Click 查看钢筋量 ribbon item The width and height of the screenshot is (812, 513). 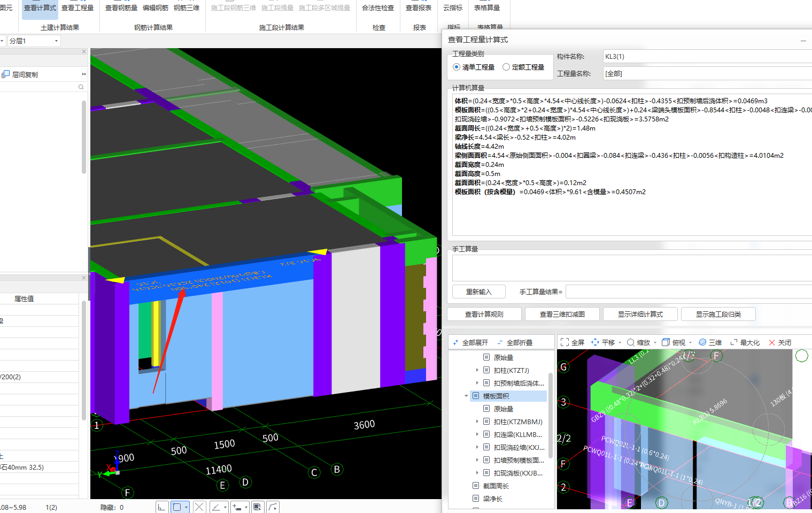(121, 8)
